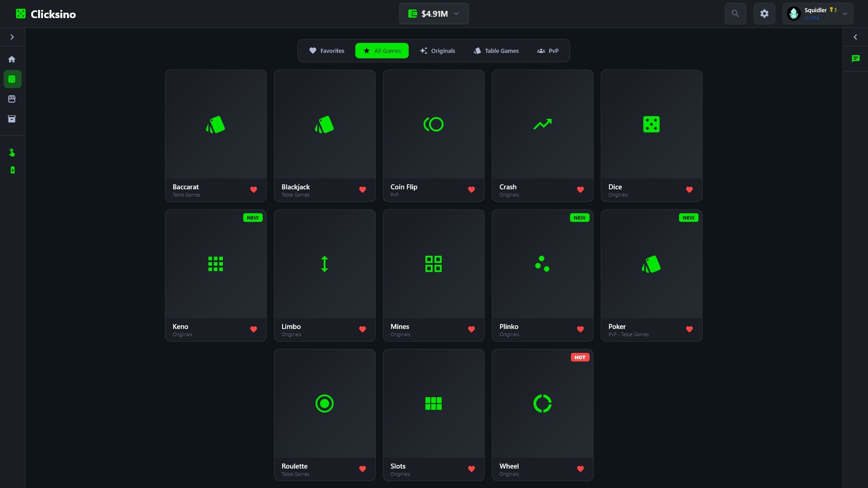Open settings gear in top bar

pos(764,14)
